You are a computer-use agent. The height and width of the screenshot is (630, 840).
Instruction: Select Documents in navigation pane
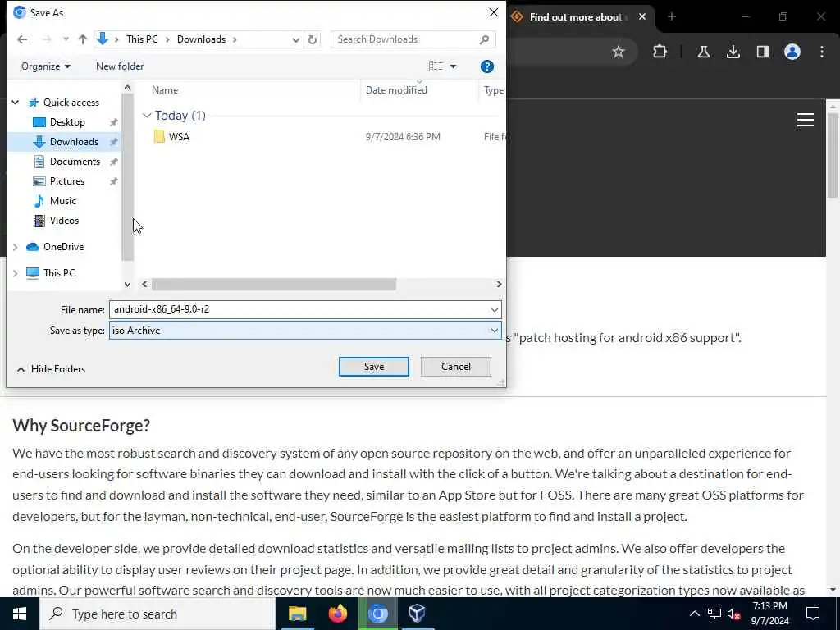pos(75,162)
